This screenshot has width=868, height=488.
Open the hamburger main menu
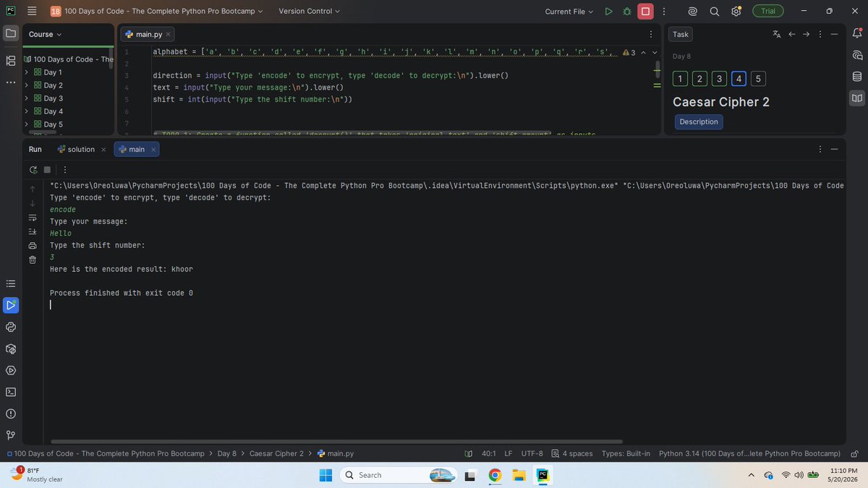click(x=32, y=11)
